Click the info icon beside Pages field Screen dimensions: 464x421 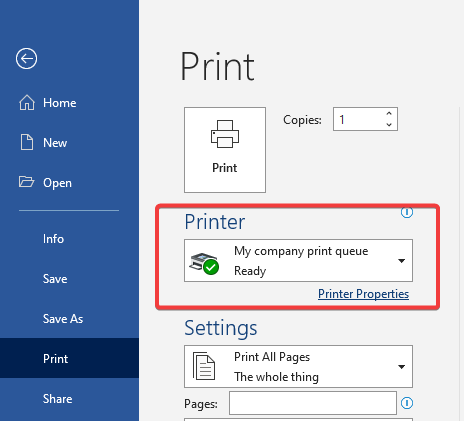[x=407, y=403]
